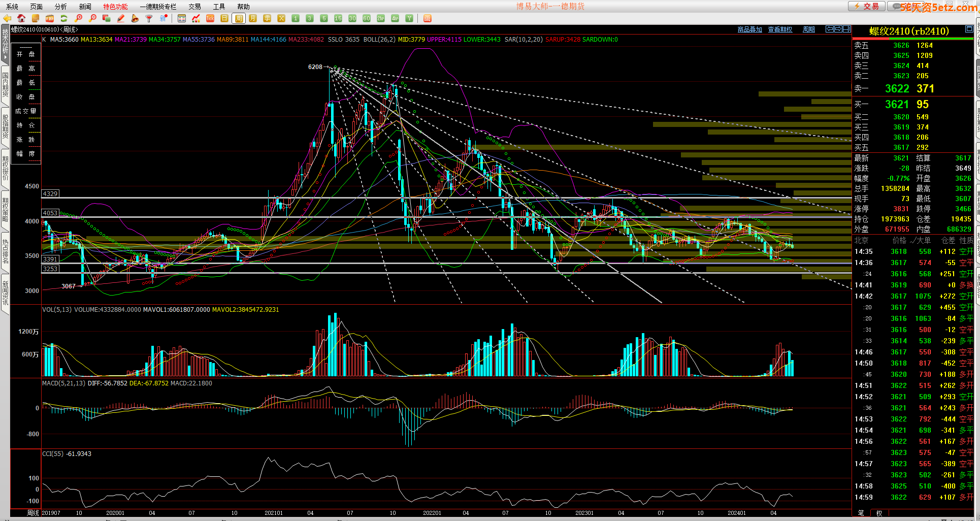Select the 笔 tab below the tick list
Image resolution: width=980 pixels, height=521 pixels.
(x=861, y=513)
